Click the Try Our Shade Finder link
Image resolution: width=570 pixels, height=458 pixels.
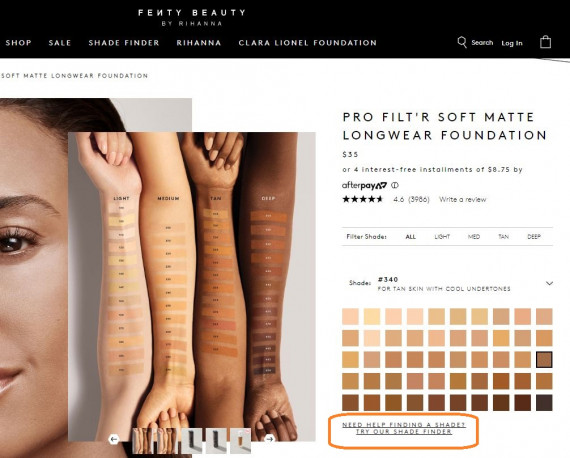[404, 431]
